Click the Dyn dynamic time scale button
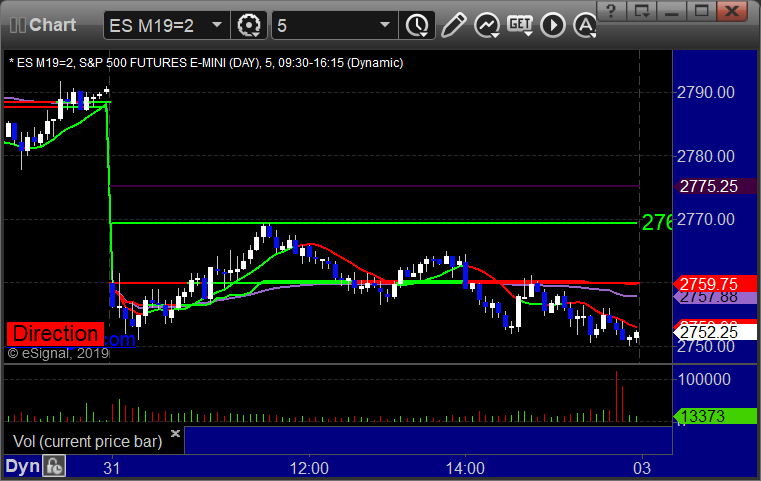 point(22,466)
